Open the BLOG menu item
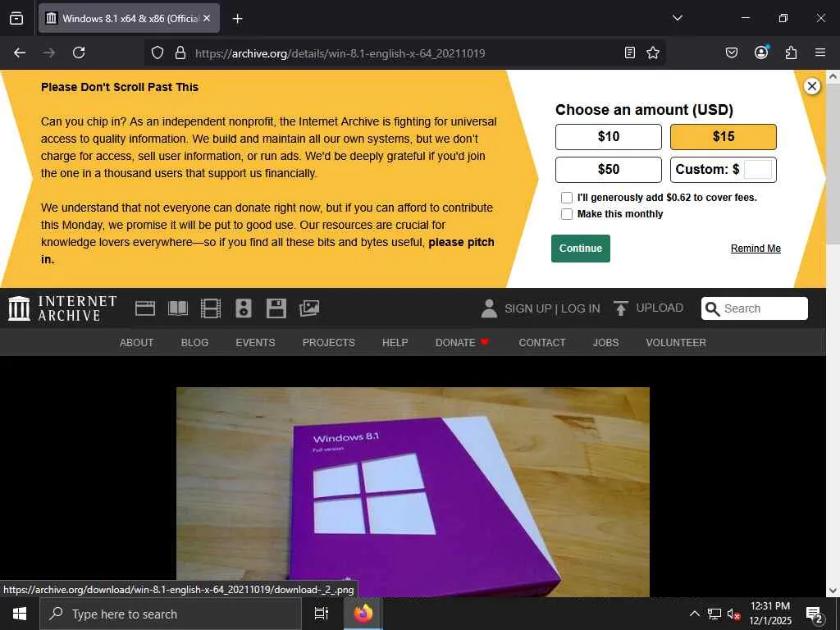 194,343
